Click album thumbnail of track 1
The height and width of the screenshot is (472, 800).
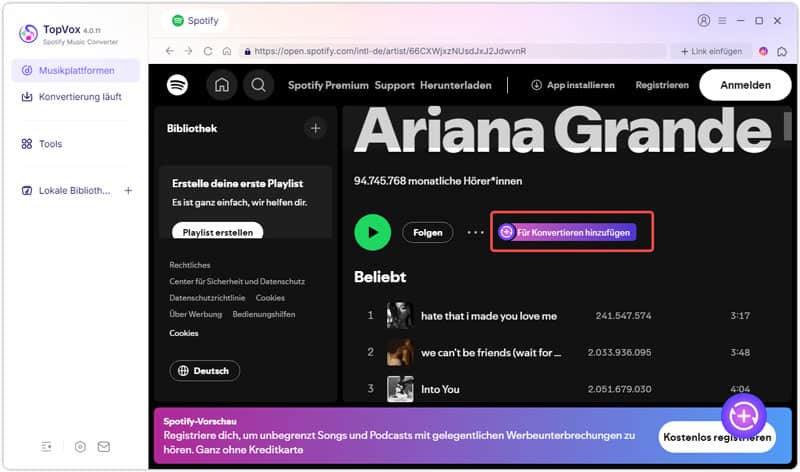(400, 315)
